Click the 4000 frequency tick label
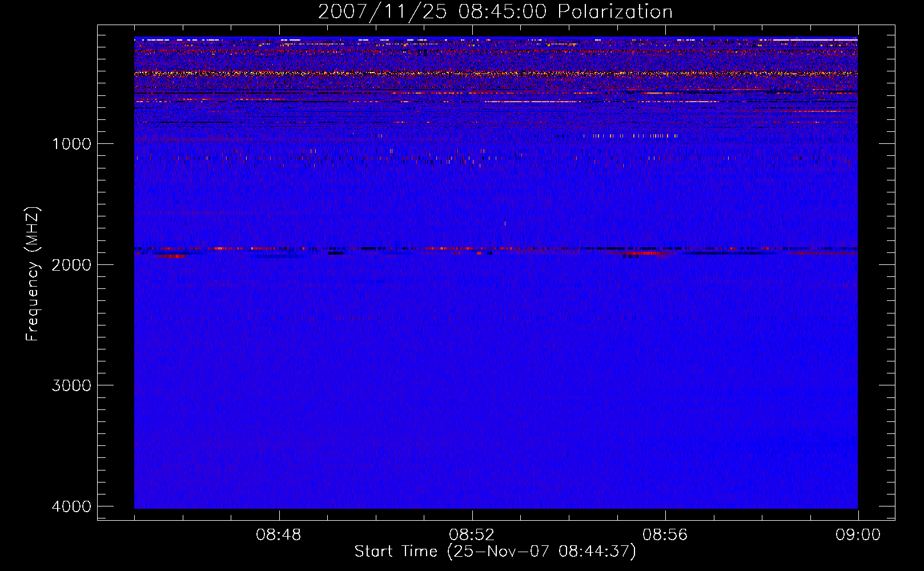 [71, 506]
